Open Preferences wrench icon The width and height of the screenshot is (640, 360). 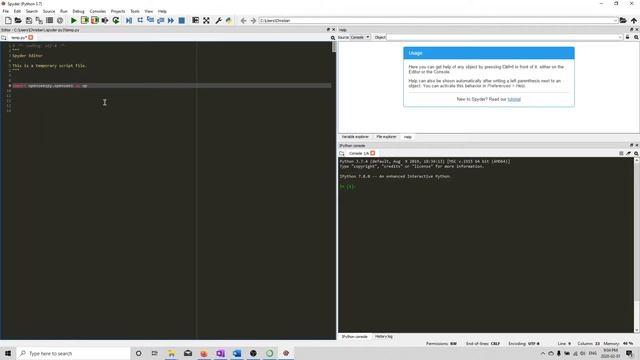(218, 20)
